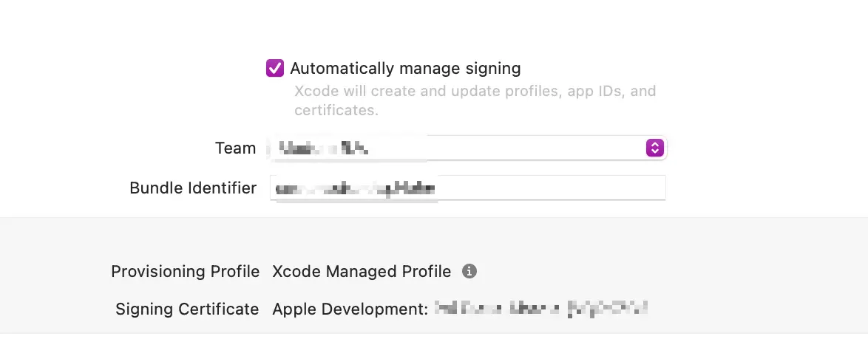Click the Team field label
This screenshot has height=356, width=868.
(236, 148)
